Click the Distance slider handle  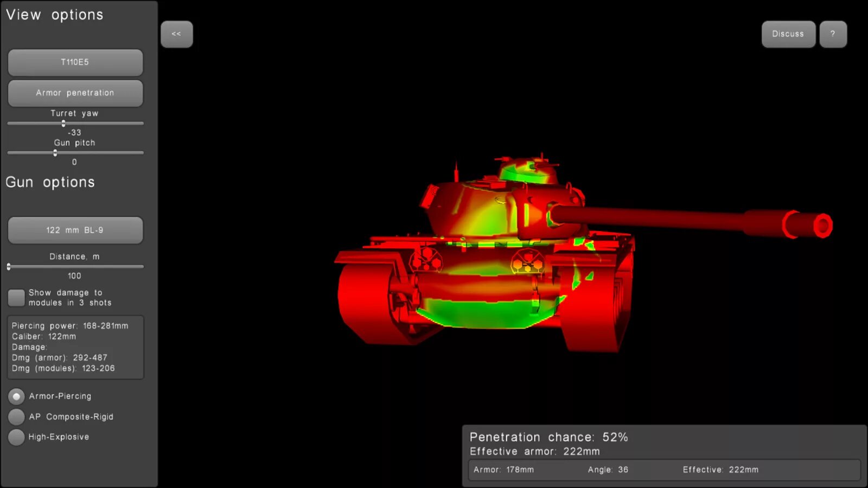click(9, 267)
